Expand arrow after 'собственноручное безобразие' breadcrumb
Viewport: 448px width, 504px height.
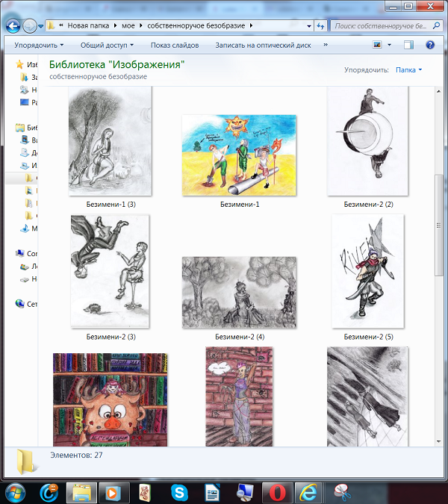click(x=251, y=25)
